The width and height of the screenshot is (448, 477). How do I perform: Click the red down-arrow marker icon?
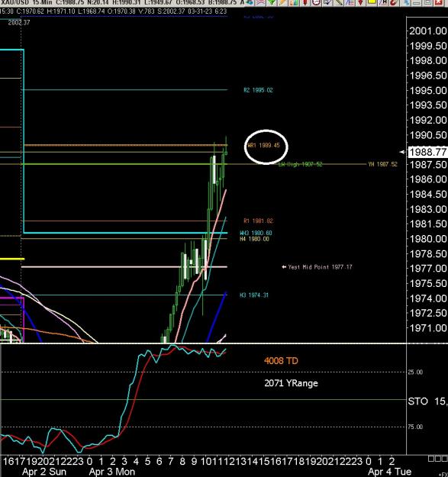point(360,2)
